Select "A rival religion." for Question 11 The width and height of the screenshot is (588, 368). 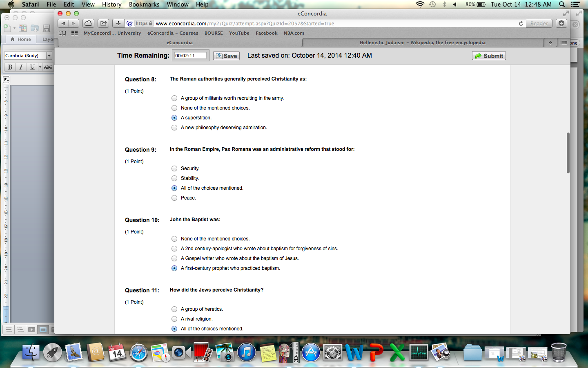point(174,319)
